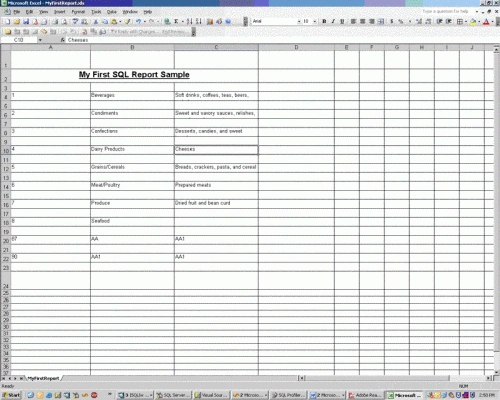Click the Increase Indent icon

pos(449,22)
